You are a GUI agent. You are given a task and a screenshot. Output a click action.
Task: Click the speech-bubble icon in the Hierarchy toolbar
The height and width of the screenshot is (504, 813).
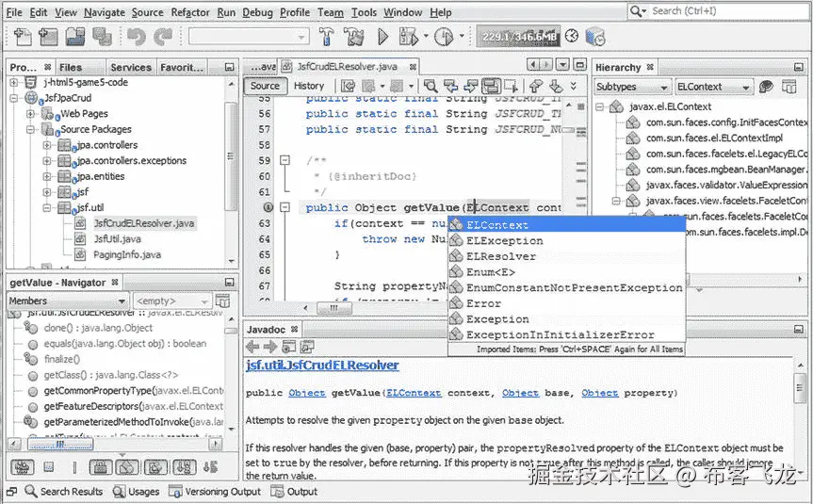[766, 87]
